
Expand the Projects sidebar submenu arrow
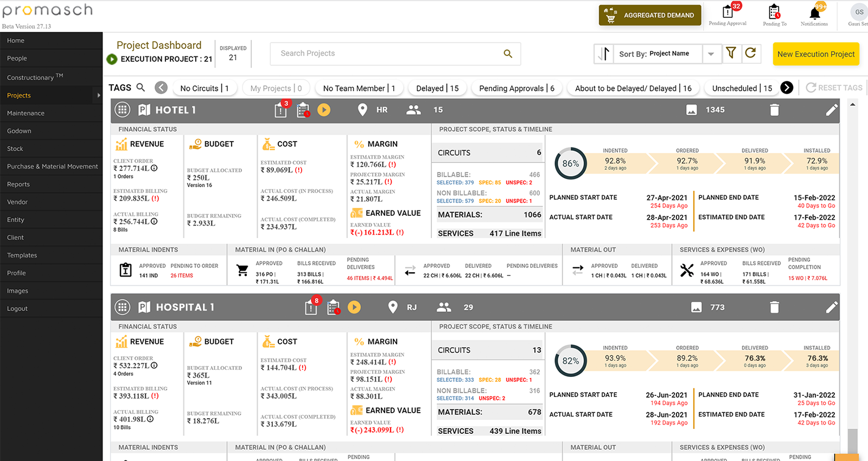click(99, 95)
